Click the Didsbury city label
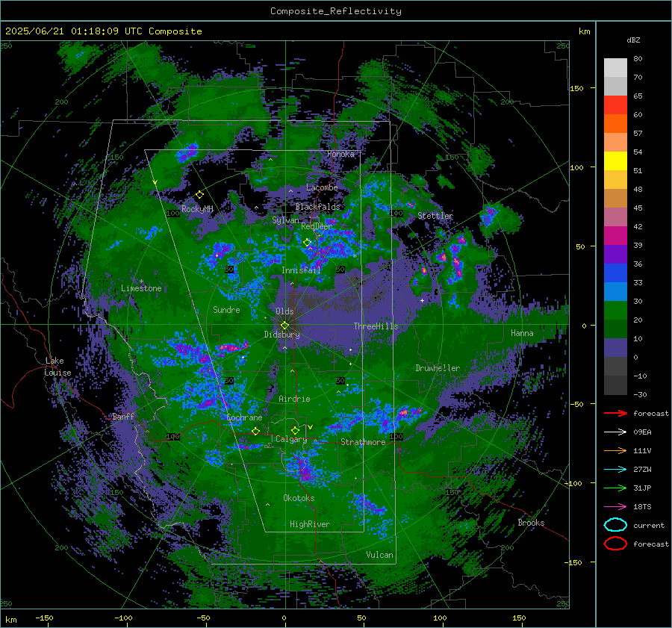Image resolution: width=672 pixels, height=628 pixels. 281,335
